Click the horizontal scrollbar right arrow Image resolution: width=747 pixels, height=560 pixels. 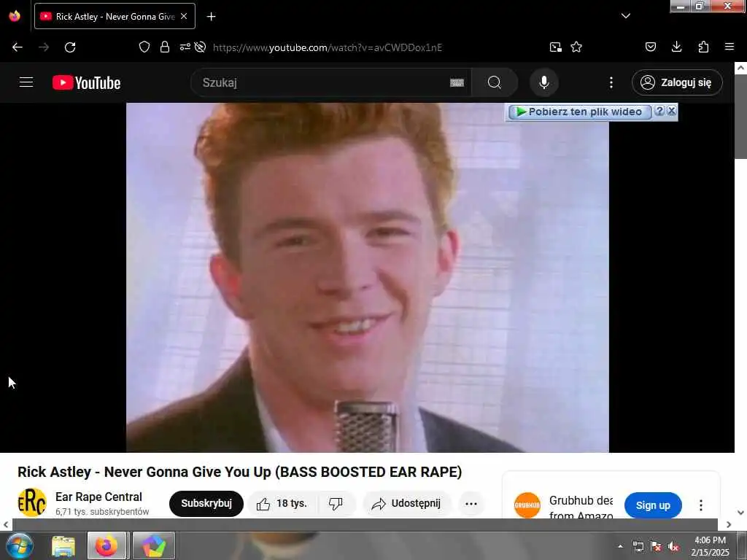(x=729, y=524)
